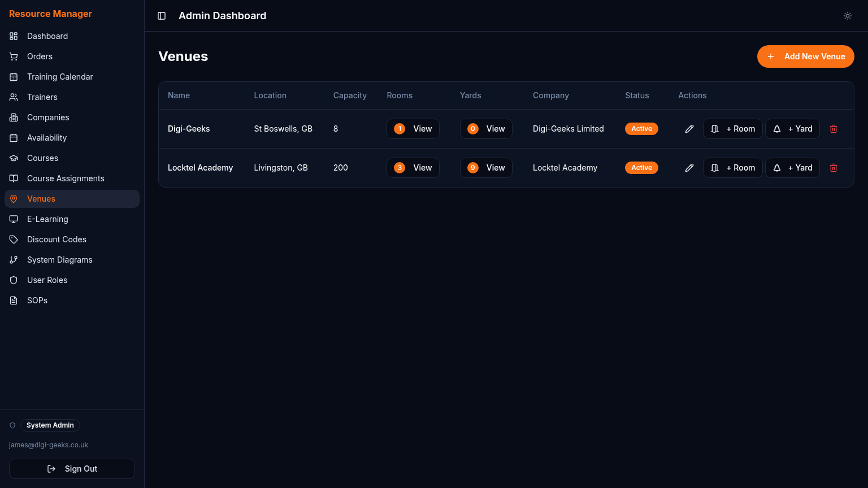This screenshot has height=488, width=868.
Task: View yards for Locktel Academy
Action: (x=486, y=168)
